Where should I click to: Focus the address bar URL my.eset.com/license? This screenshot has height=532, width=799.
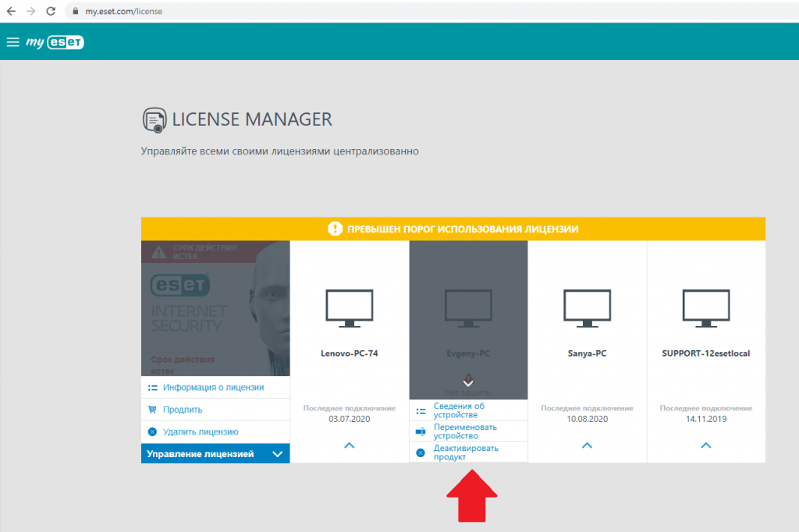(124, 11)
